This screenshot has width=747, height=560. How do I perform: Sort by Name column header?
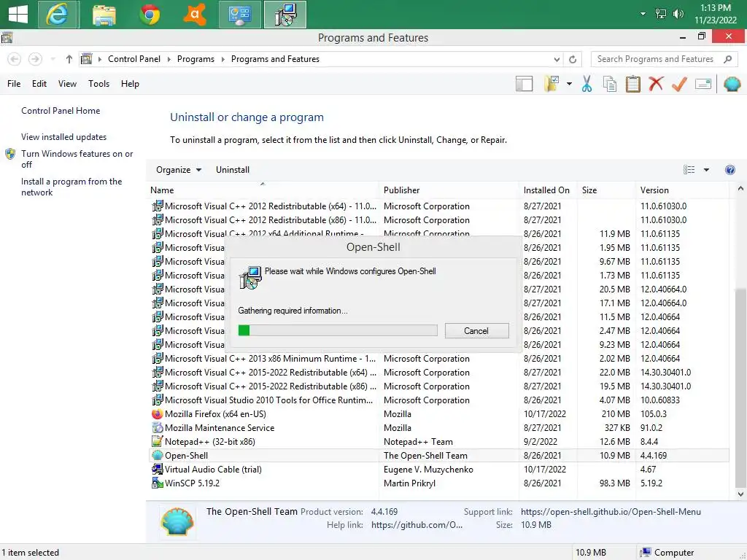pos(263,190)
